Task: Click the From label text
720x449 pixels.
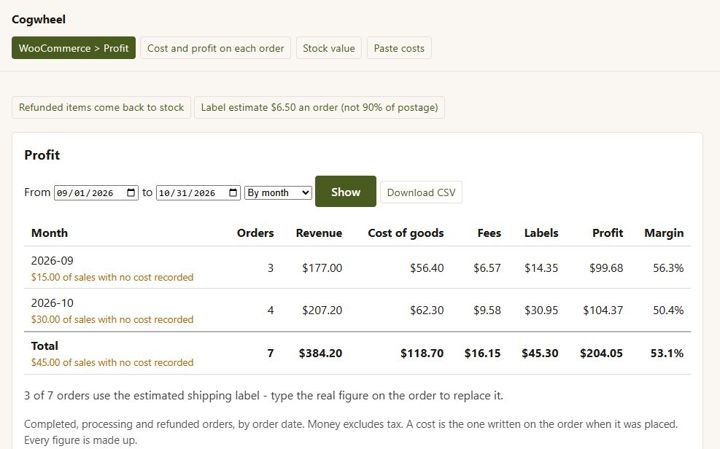Action: [x=37, y=192]
